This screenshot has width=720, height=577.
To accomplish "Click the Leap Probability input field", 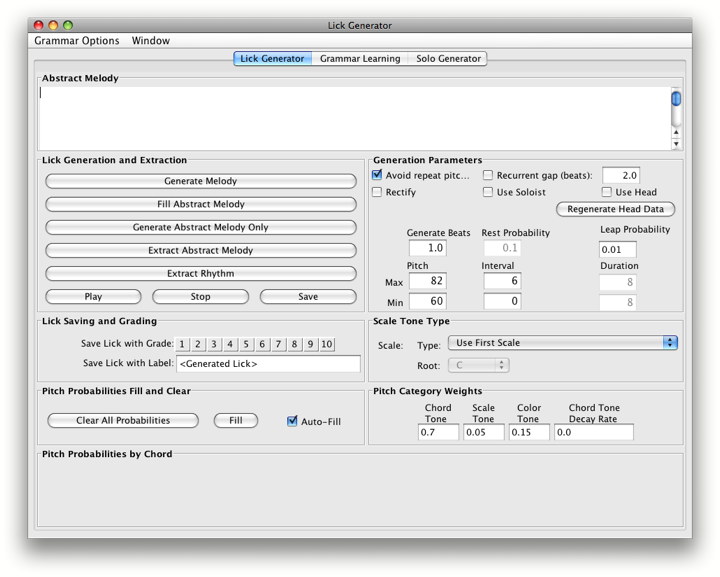I will click(617, 250).
